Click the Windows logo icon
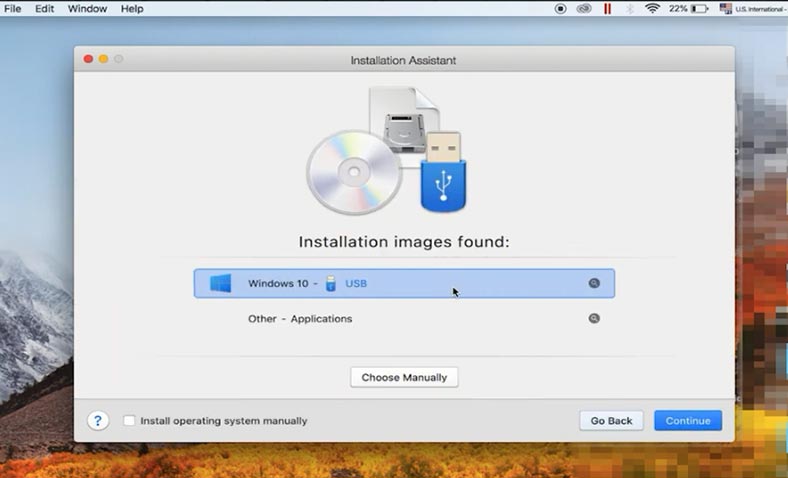Screen dimensions: 788x478 click(221, 283)
